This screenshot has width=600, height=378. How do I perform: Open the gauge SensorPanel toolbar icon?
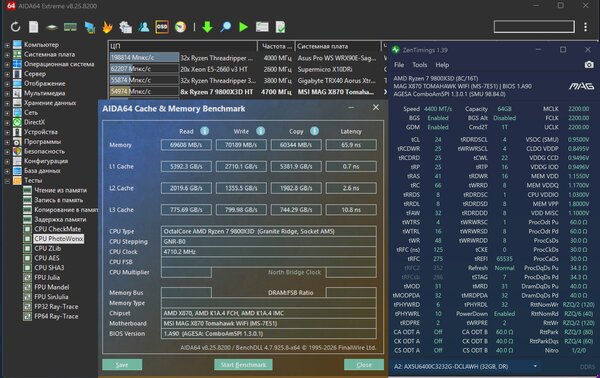click(181, 27)
